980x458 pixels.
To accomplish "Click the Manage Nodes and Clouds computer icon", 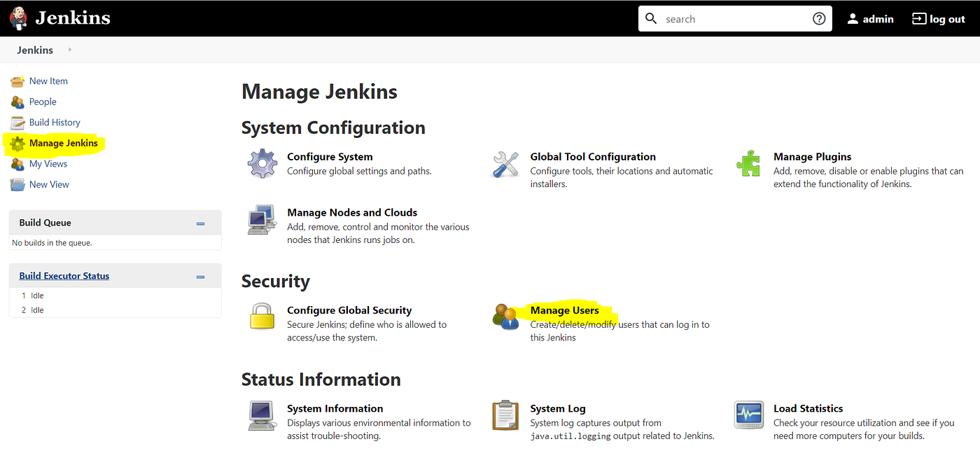I will tap(262, 219).
